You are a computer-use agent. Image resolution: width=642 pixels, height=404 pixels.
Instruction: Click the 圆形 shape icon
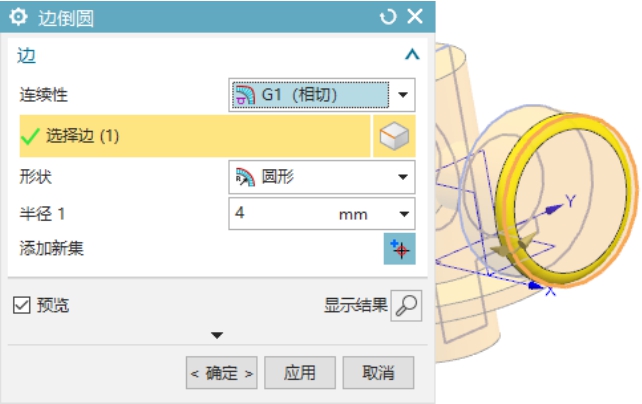click(x=245, y=177)
